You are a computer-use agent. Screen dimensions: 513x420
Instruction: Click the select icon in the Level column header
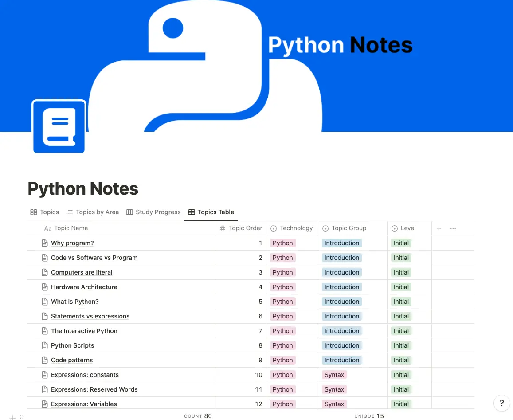[x=394, y=228]
